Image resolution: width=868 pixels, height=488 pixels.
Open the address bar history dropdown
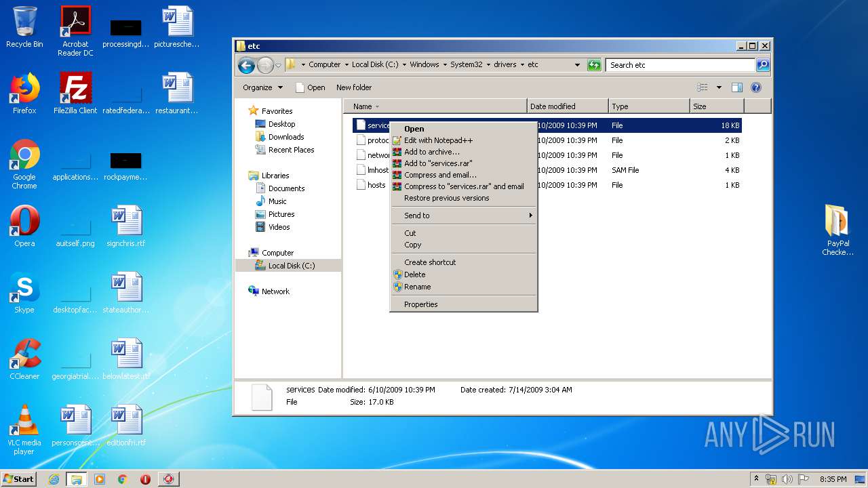[x=577, y=65]
